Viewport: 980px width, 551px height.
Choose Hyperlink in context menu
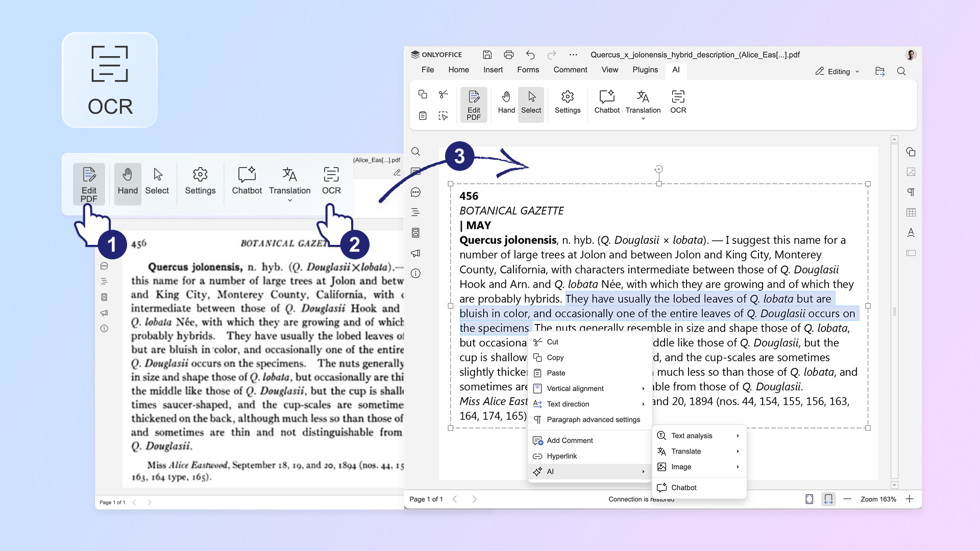point(590,456)
